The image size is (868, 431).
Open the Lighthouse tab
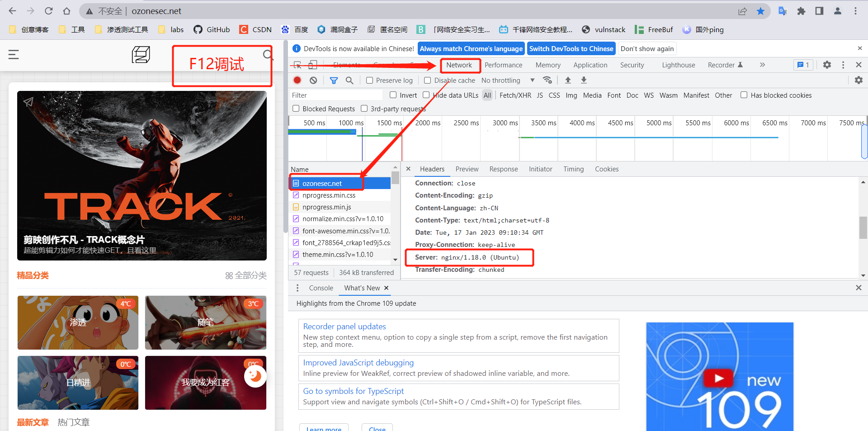pyautogui.click(x=678, y=65)
